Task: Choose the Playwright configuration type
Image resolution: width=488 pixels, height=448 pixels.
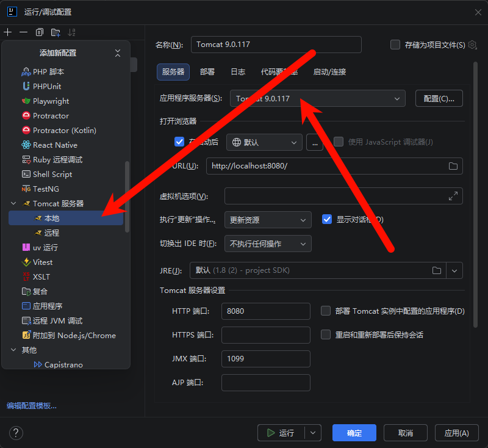Action: click(66, 101)
